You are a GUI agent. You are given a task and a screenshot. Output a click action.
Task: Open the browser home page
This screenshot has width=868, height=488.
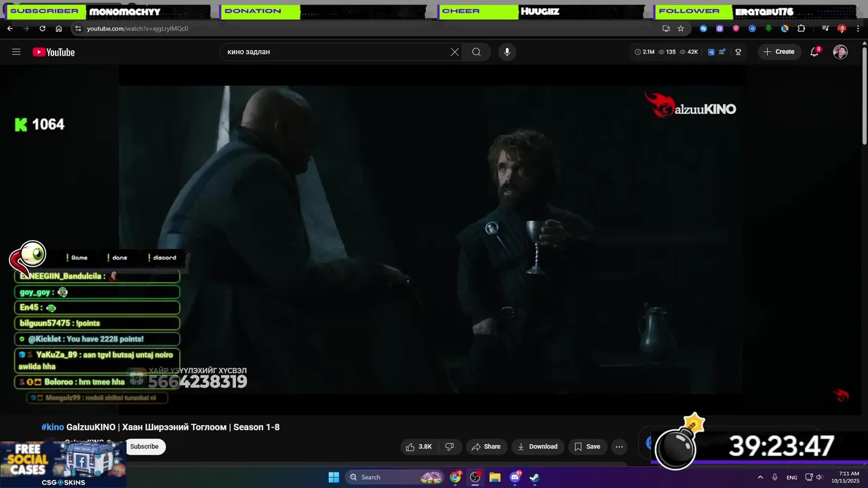tap(58, 28)
